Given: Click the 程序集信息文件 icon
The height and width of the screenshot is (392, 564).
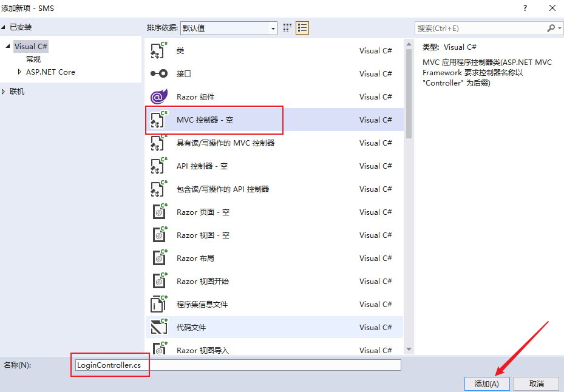Looking at the screenshot, I should click(159, 304).
